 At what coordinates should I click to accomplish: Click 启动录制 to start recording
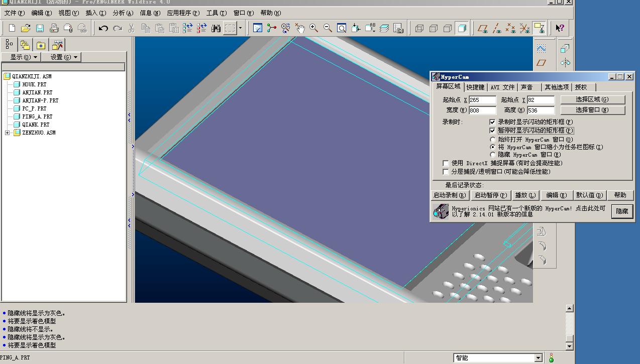coord(450,195)
